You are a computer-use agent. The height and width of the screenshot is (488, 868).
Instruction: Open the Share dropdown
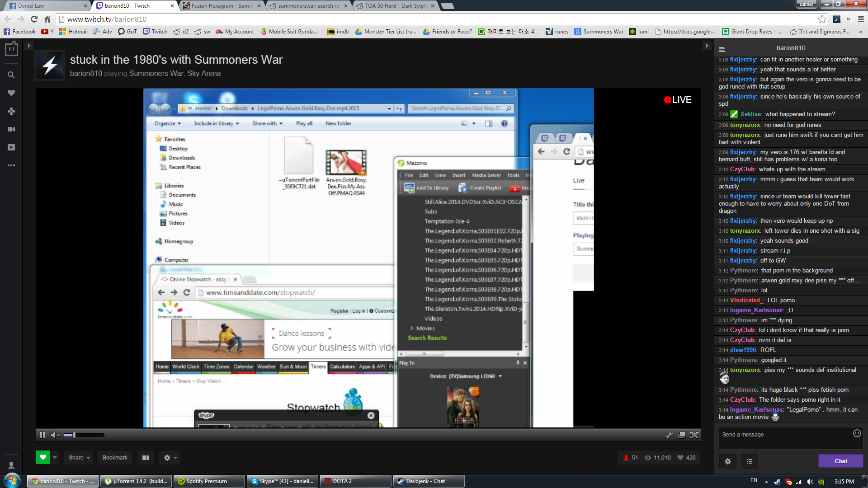coord(79,458)
